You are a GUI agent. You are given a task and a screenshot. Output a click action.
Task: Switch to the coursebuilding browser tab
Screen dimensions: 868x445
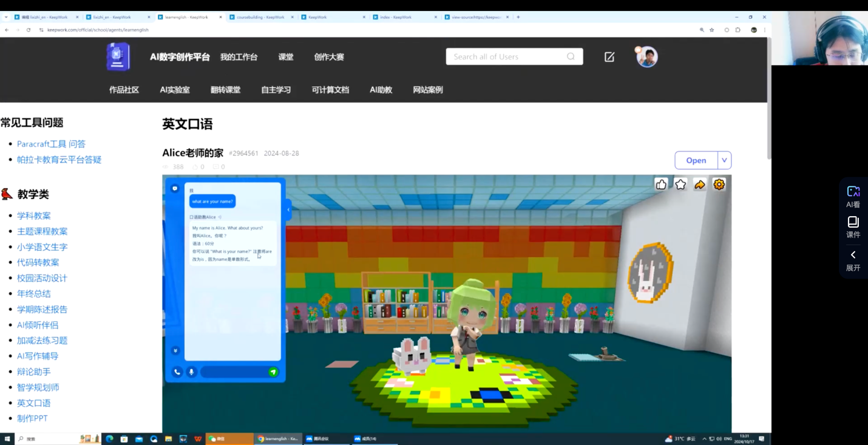pyautogui.click(x=260, y=17)
